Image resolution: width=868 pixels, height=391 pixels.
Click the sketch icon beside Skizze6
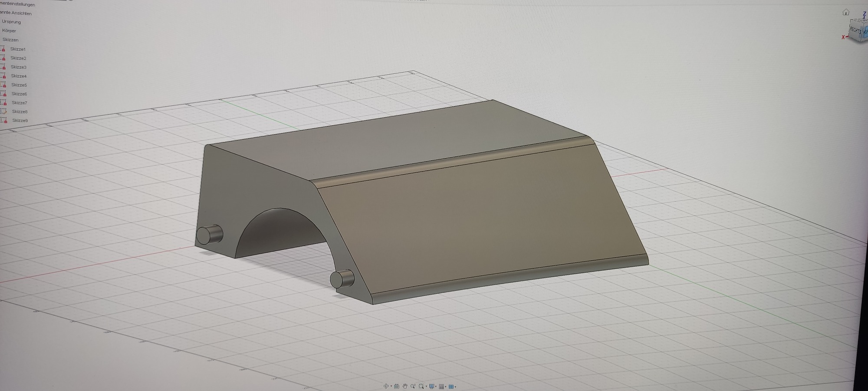pyautogui.click(x=3, y=93)
